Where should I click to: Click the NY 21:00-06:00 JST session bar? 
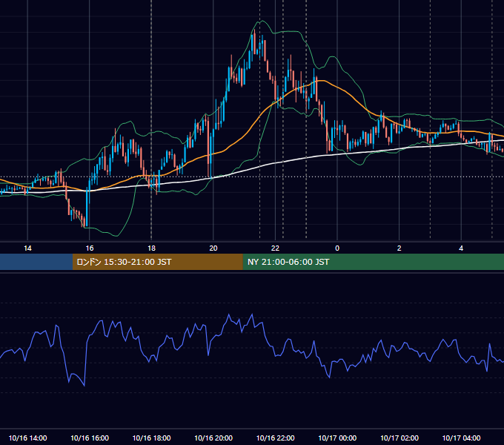(373, 262)
